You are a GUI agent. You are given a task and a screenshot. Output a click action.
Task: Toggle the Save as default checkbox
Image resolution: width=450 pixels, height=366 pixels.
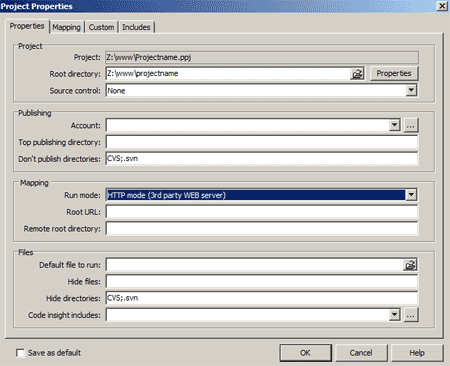pos(20,353)
